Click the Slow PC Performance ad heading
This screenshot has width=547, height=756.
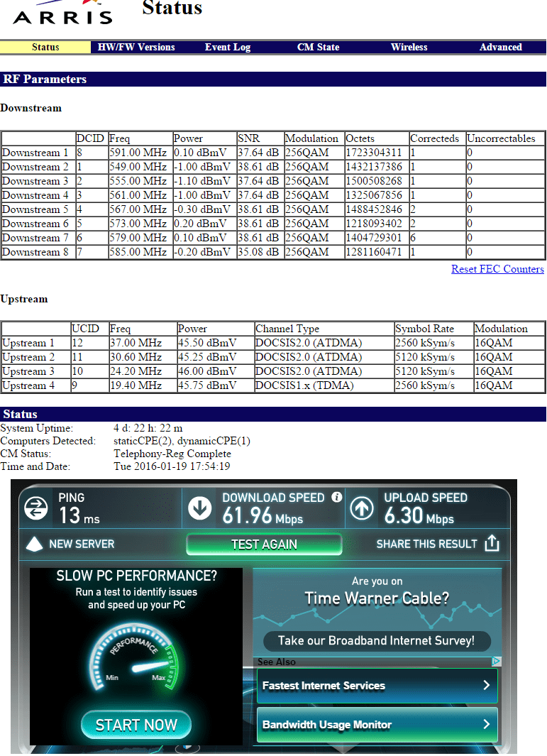(136, 576)
